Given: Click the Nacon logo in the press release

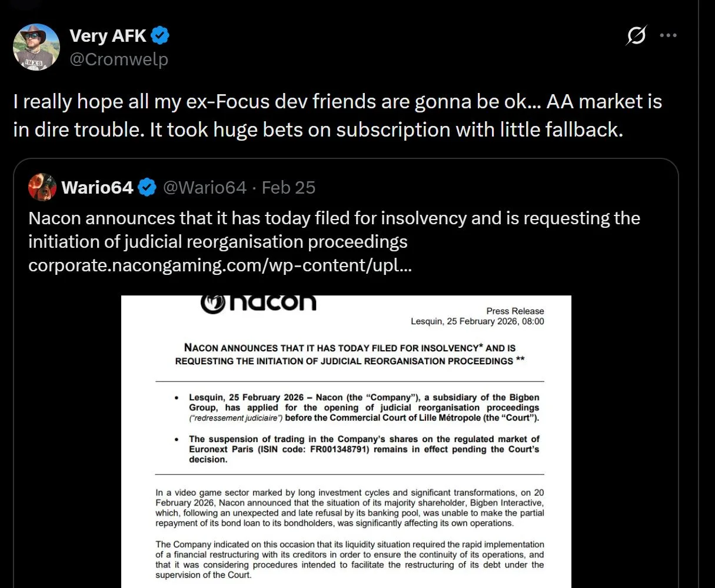Looking at the screenshot, I should [x=258, y=303].
